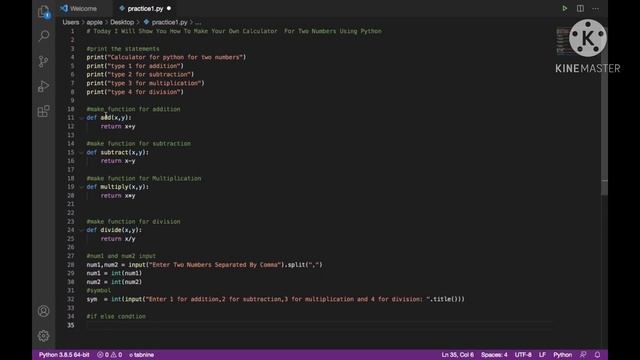Collapse the divide function fold arrow
Screen dimensions: 640x360
pyautogui.click(x=82, y=230)
